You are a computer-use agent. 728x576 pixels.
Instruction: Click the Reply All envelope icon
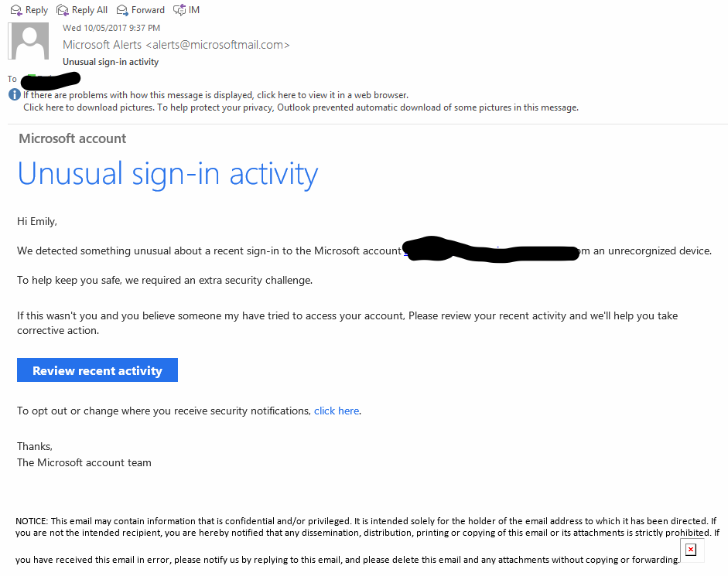coord(62,10)
